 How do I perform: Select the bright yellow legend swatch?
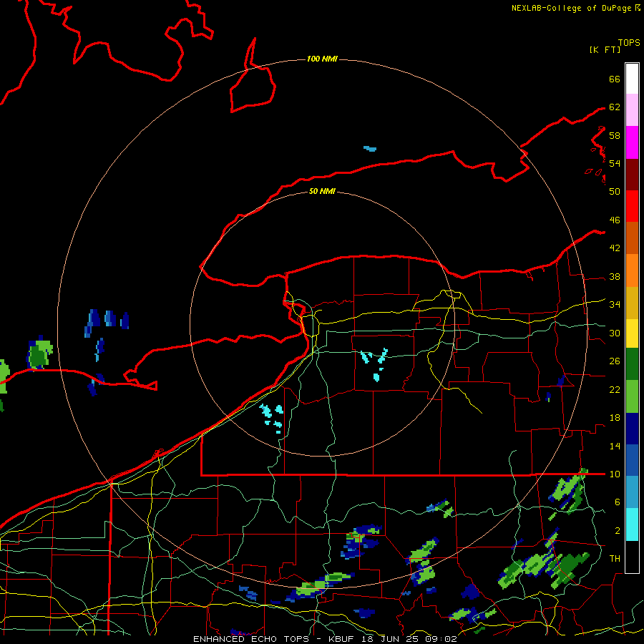coord(632,333)
